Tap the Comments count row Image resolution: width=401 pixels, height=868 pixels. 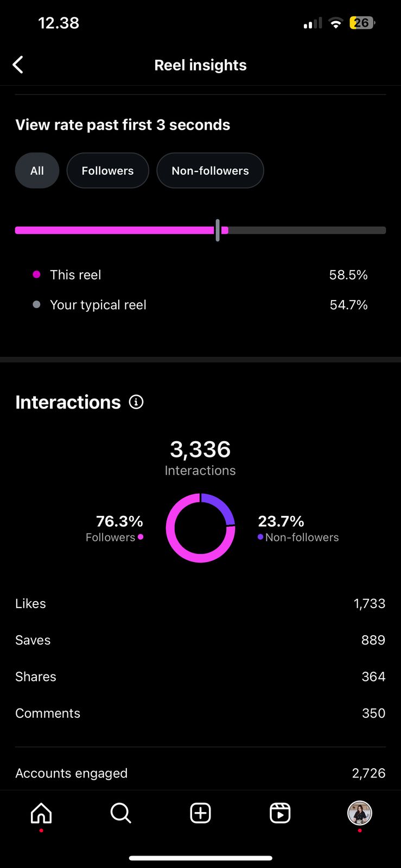(x=200, y=713)
